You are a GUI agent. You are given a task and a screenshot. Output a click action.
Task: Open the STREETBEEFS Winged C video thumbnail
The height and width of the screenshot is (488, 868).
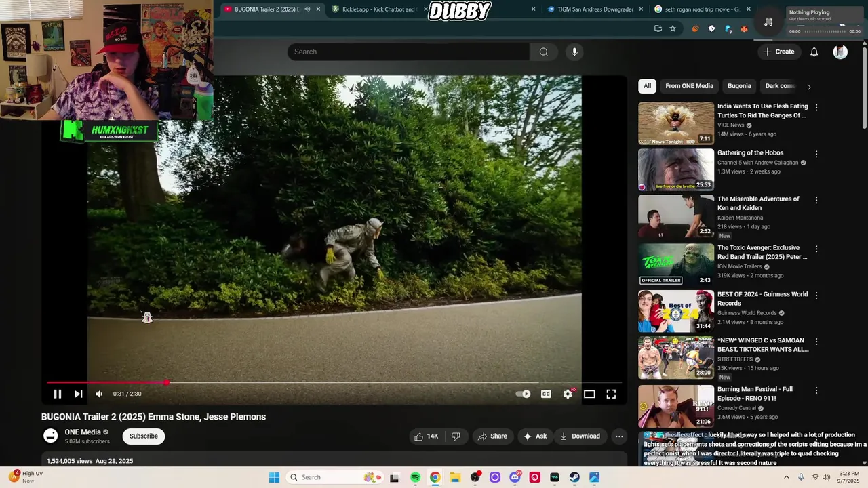point(676,357)
